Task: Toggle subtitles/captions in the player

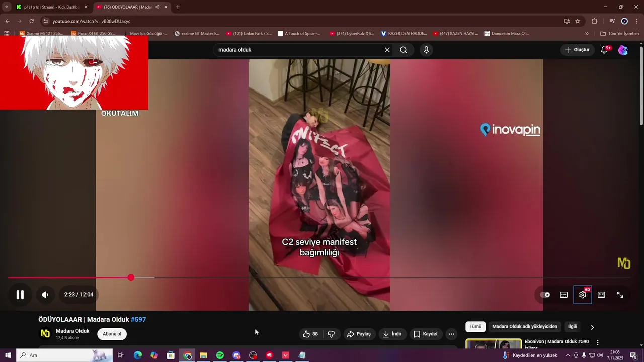Action: point(564,295)
